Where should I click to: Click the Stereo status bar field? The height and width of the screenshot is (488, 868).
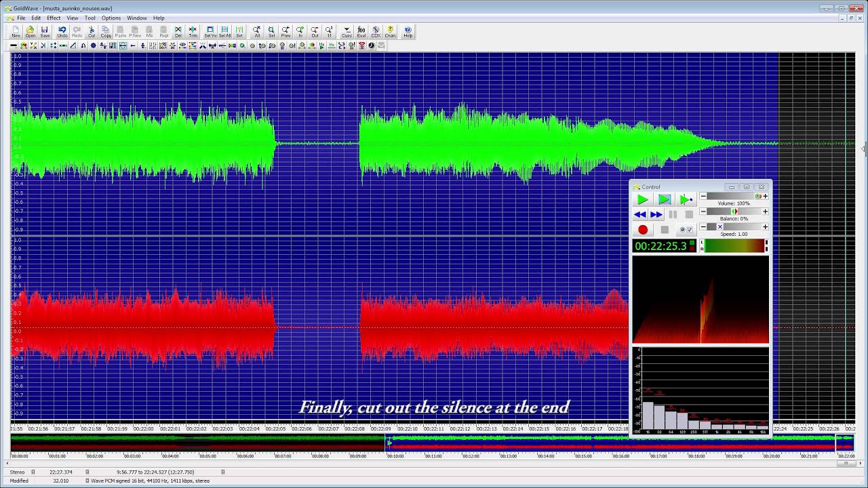click(x=17, y=472)
